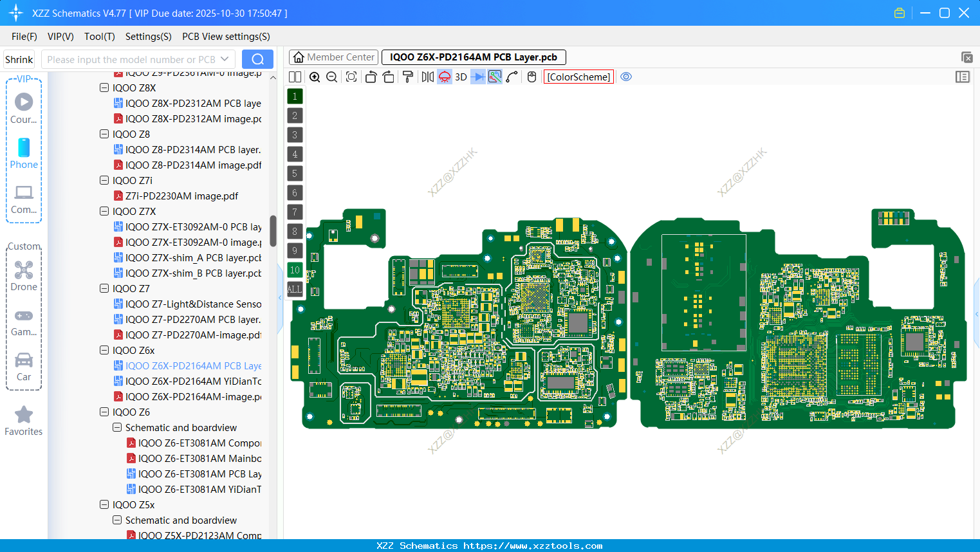Viewport: 980px width, 552px height.
Task: Toggle the eye visibility icon beside ColorScheme
Action: point(625,77)
